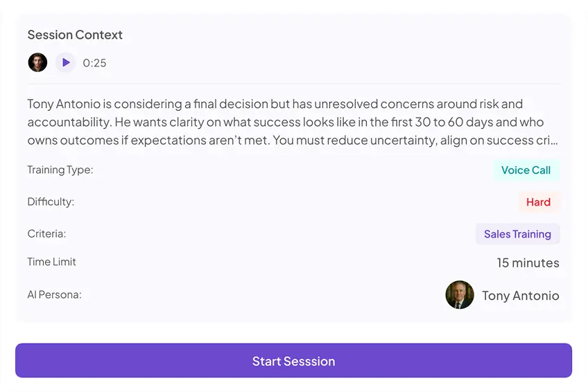Click the 0:25 audio duration label

(x=94, y=63)
